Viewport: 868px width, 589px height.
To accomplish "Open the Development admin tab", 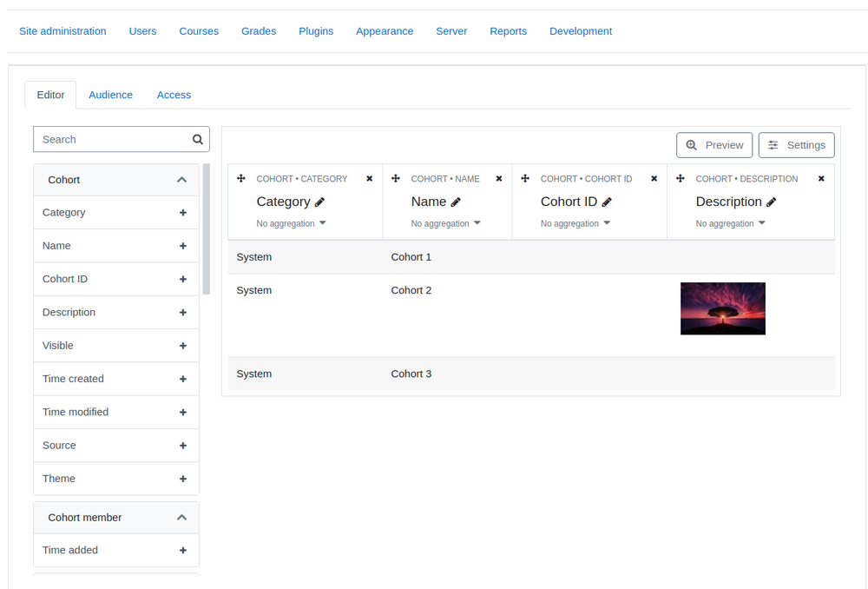I will 581,31.
